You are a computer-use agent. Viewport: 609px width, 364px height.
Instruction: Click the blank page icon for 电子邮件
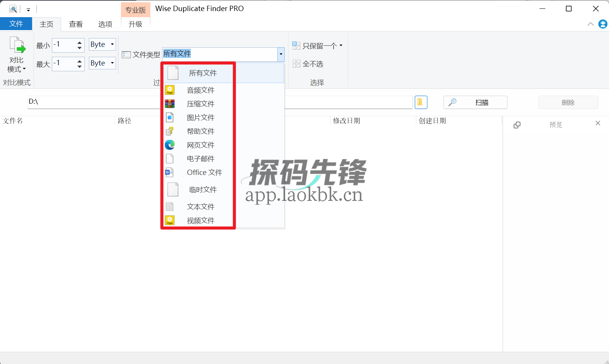point(170,159)
